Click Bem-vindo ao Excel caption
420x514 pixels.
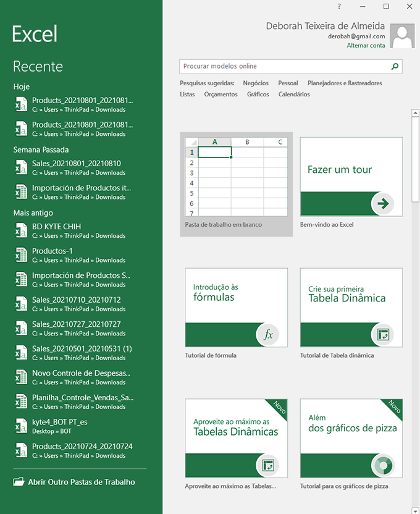pos(327,225)
